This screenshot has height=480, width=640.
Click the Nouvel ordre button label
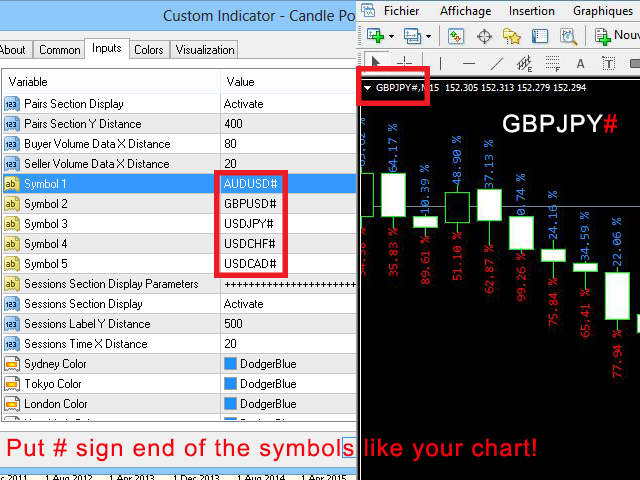[x=627, y=35]
